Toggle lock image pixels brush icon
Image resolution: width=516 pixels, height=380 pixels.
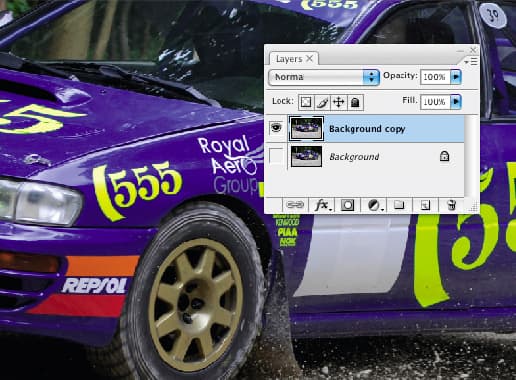[x=322, y=102]
